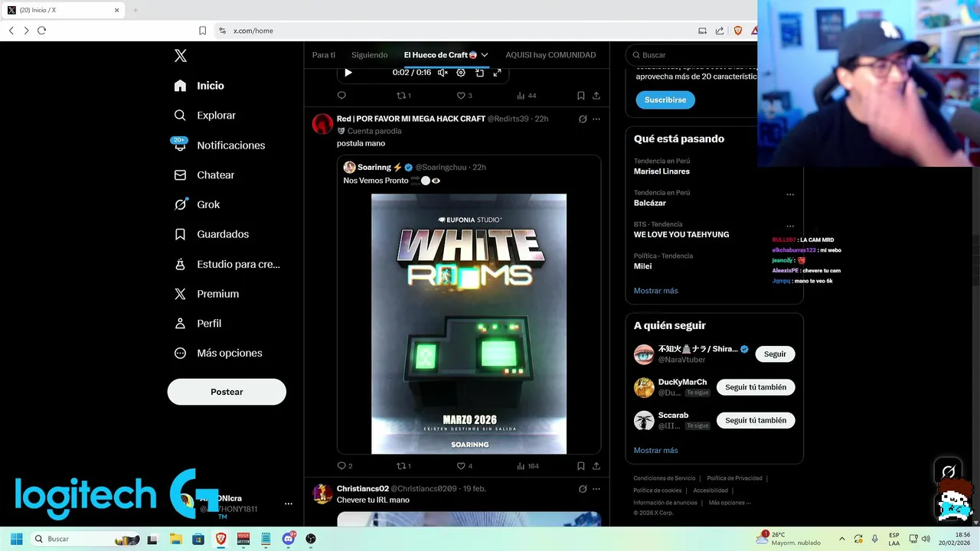Open Christiancs02's profile avatar

tap(322, 494)
